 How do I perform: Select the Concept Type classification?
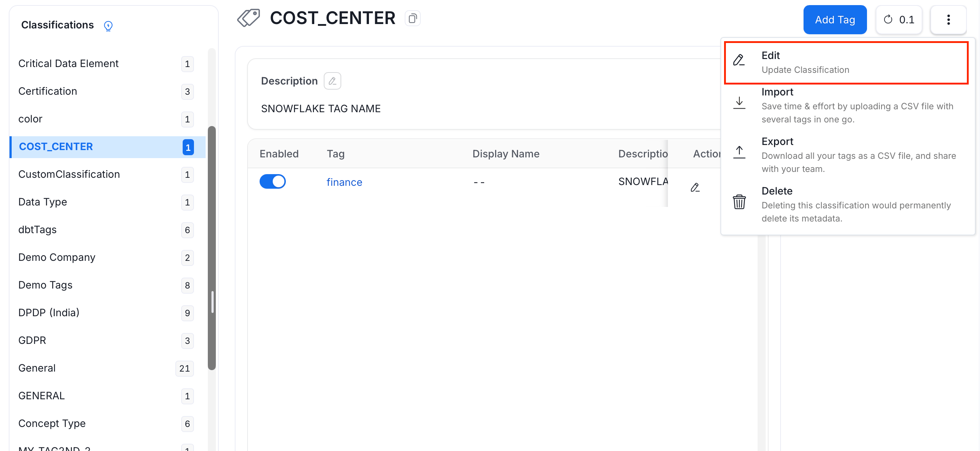tap(107, 424)
